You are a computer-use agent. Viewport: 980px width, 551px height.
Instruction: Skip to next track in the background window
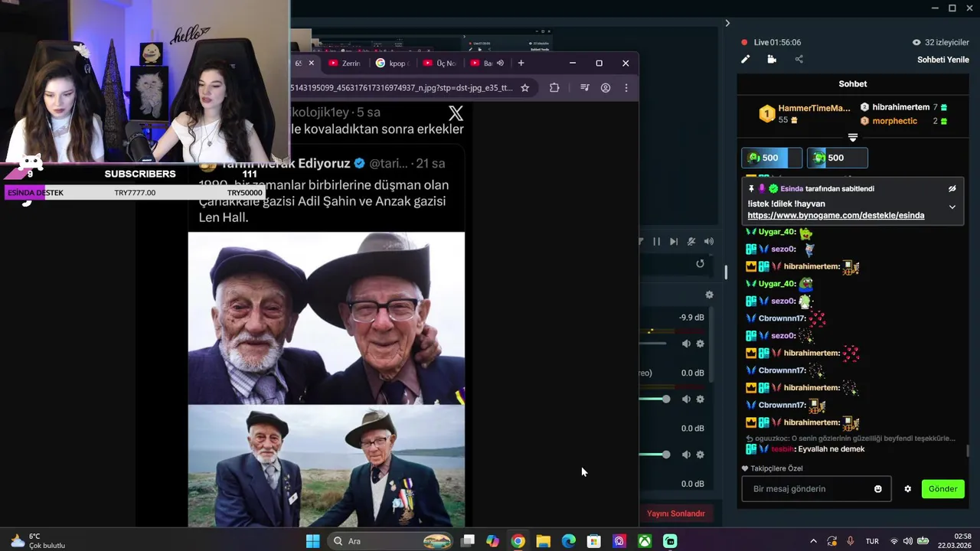pos(674,242)
